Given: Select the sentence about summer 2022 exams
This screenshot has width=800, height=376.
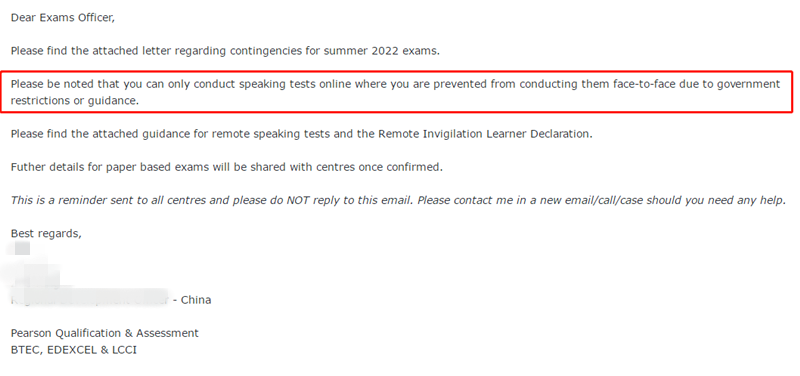Looking at the screenshot, I should tap(225, 51).
